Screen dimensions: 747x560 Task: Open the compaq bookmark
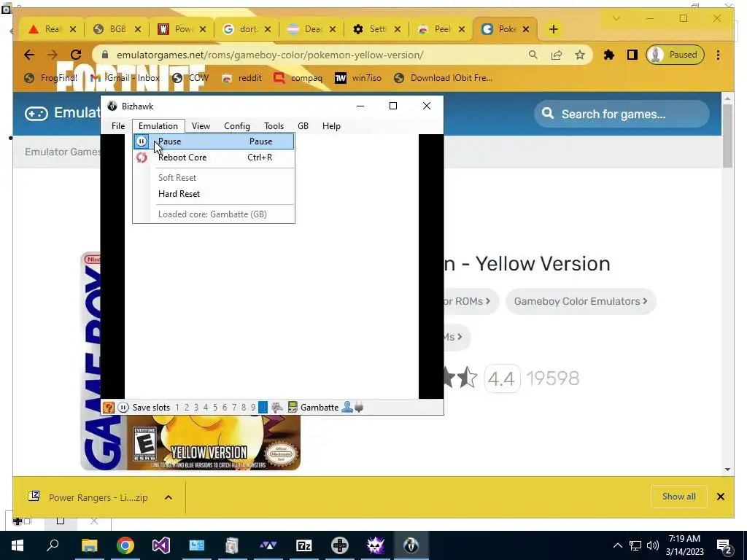coord(298,78)
